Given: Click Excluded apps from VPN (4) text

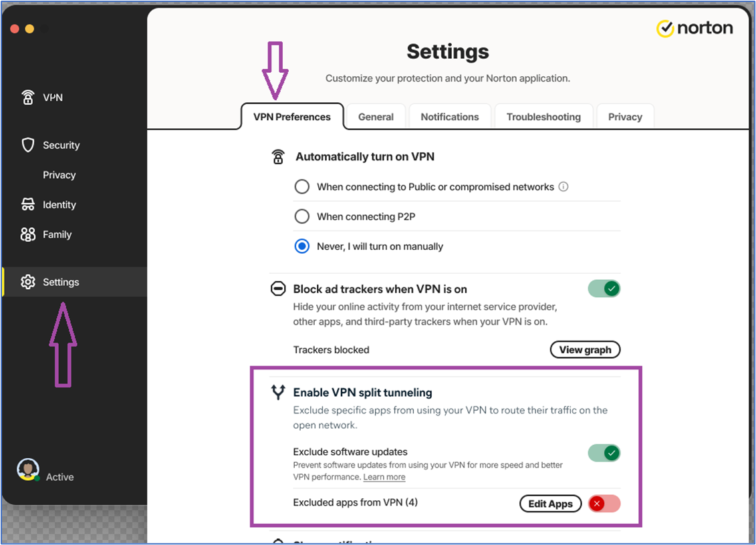Looking at the screenshot, I should click(356, 503).
